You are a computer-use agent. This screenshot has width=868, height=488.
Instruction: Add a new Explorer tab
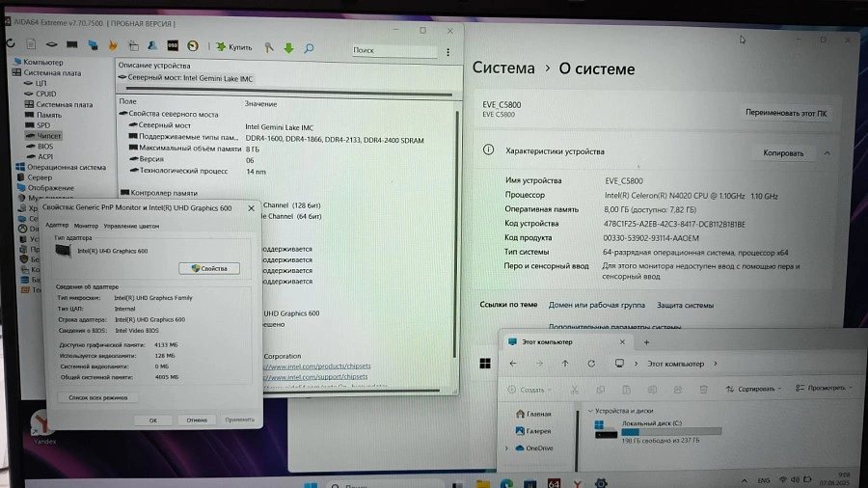pyautogui.click(x=646, y=342)
